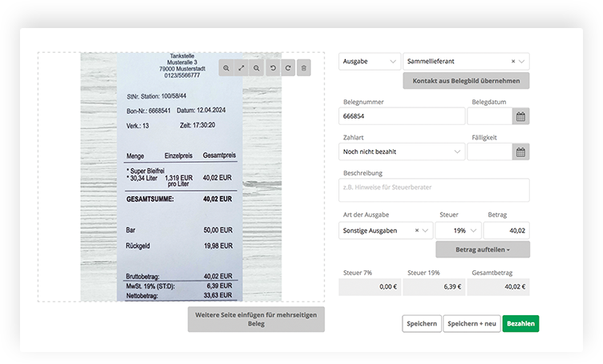Save with Speichern + neu
This screenshot has width=603, height=364.
[471, 324]
